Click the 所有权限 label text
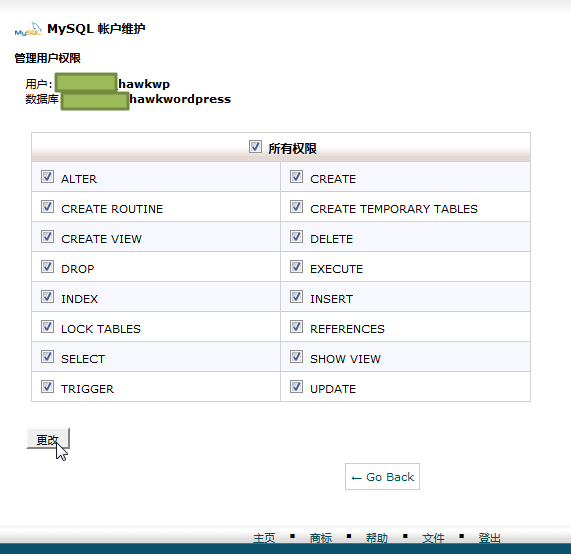This screenshot has width=571, height=554. [292, 148]
